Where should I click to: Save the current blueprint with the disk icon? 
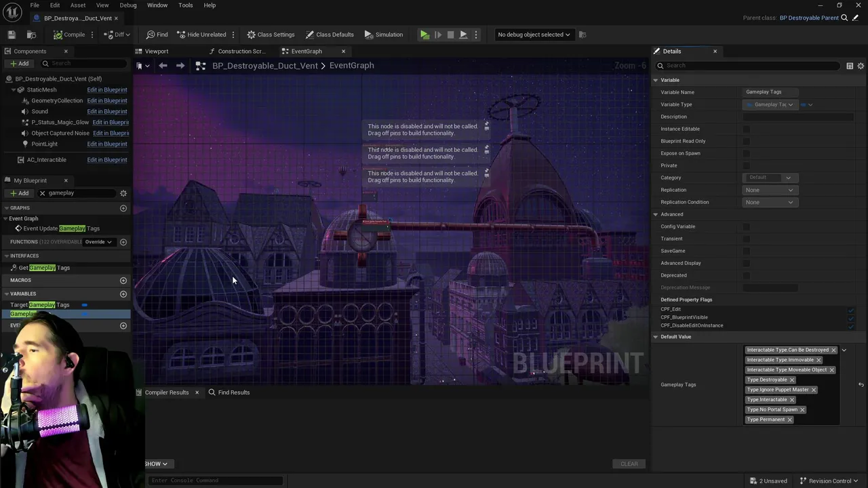12,35
